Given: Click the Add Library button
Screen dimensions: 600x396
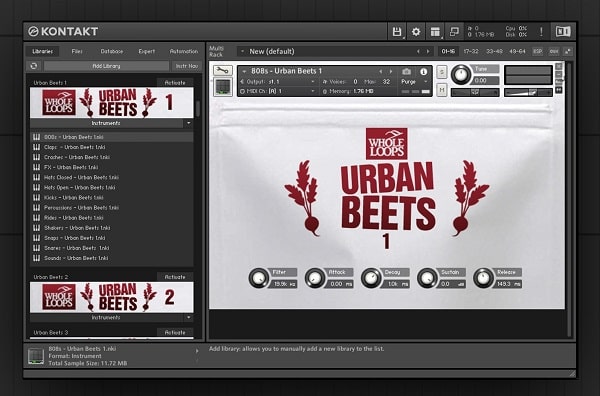Looking at the screenshot, I should pos(106,66).
